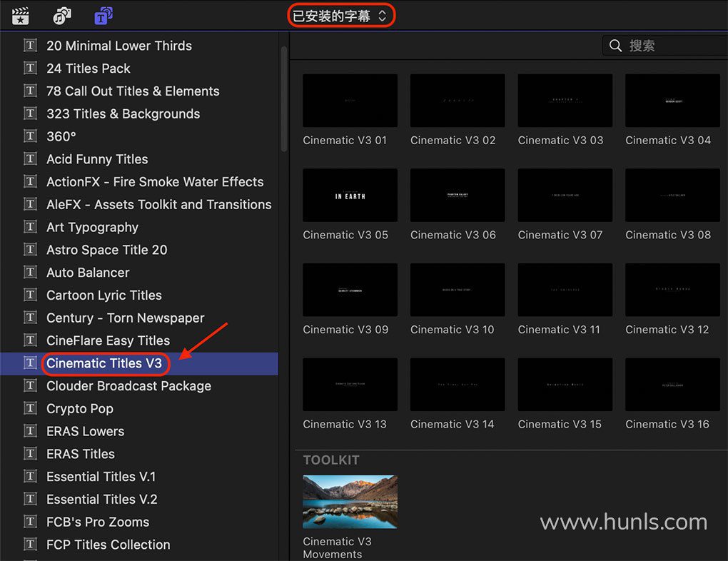Click the T icon beside Crypto Pop
This screenshot has height=561, width=728.
click(30, 408)
